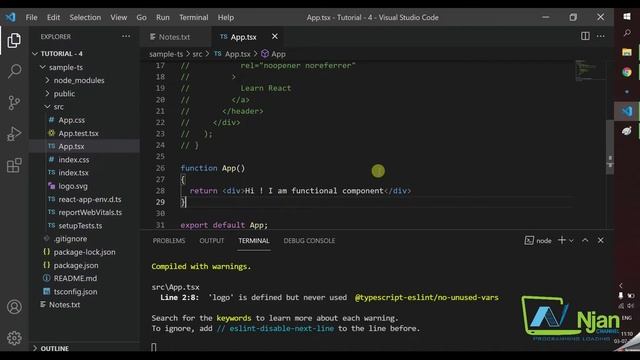640x360 pixels.
Task: Open App.css in the explorer
Action: [71, 120]
